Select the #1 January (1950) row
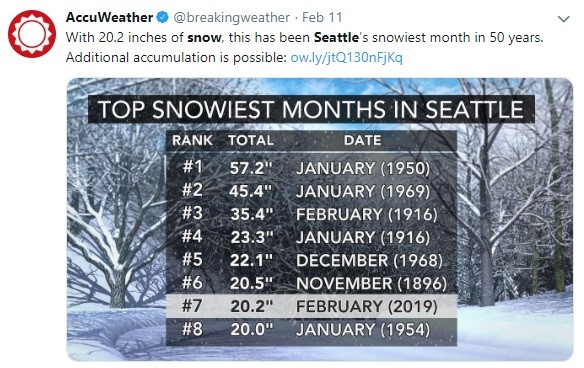 311,168
